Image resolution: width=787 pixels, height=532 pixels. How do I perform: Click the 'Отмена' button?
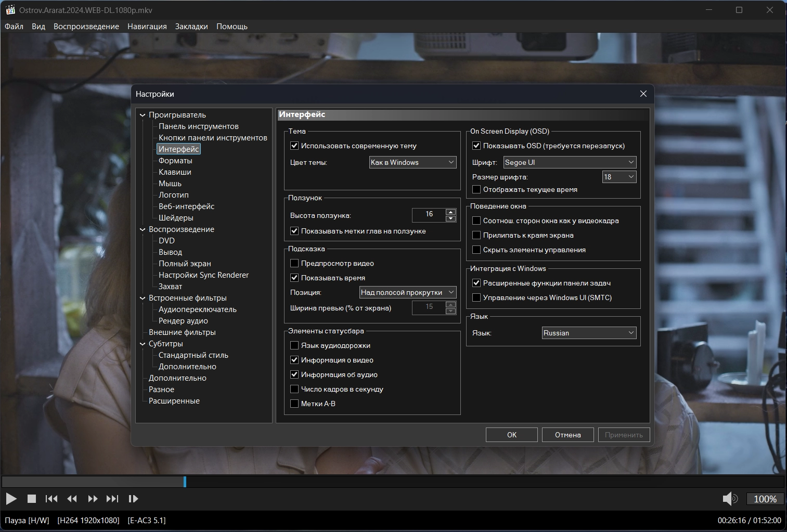point(567,435)
